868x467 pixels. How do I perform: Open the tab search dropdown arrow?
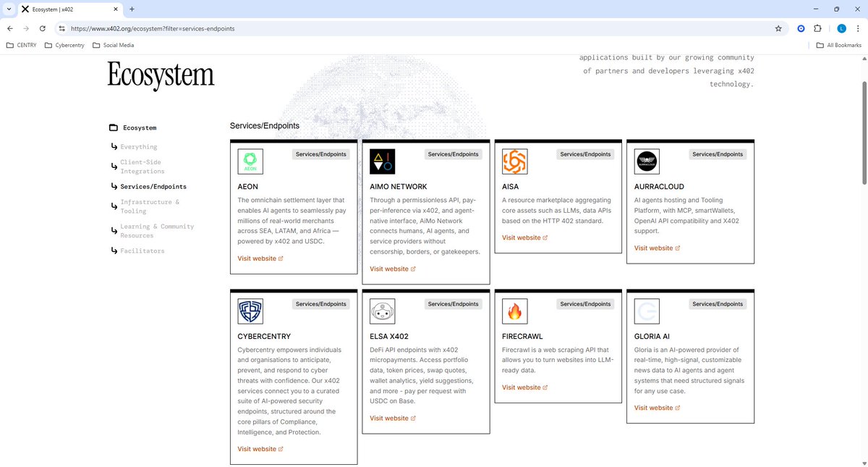8,9
